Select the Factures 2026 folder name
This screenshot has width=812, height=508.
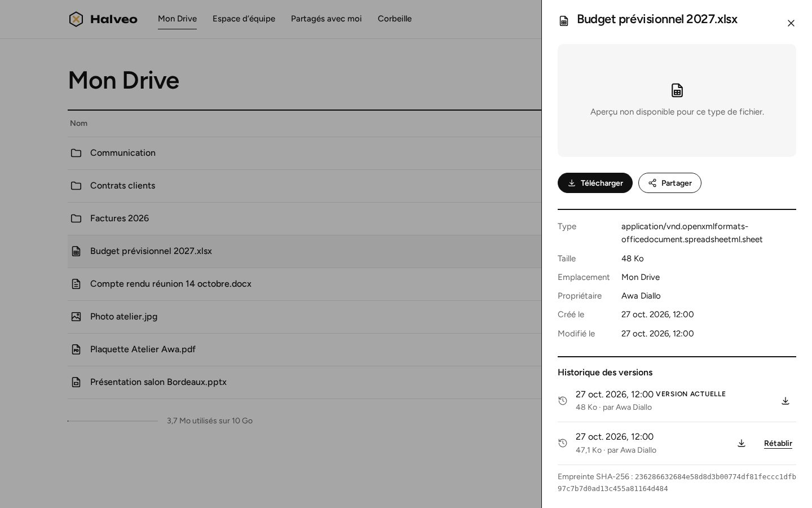click(x=120, y=218)
